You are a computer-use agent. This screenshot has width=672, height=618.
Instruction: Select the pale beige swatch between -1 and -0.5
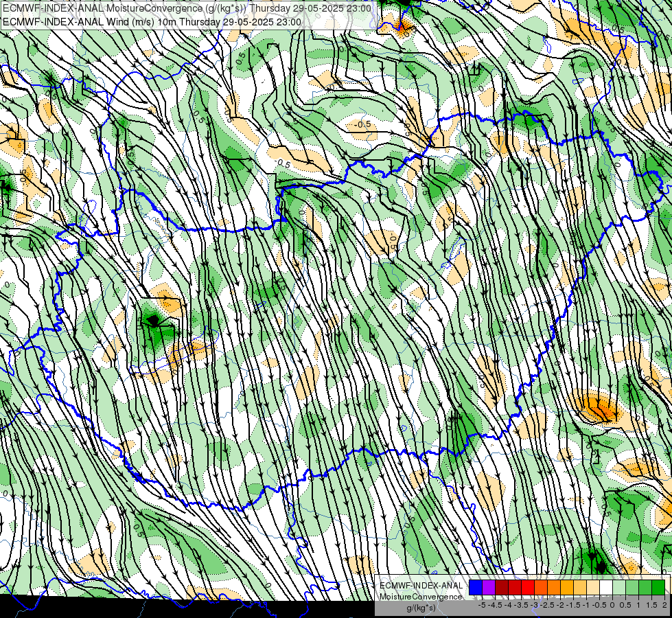(x=593, y=588)
